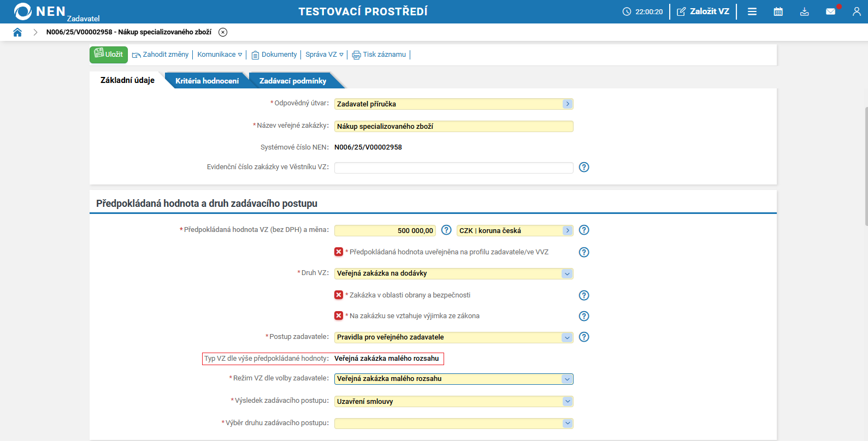Screen dimensions: 868x441
Task: Click the Založit VZ button
Action: tap(703, 11)
